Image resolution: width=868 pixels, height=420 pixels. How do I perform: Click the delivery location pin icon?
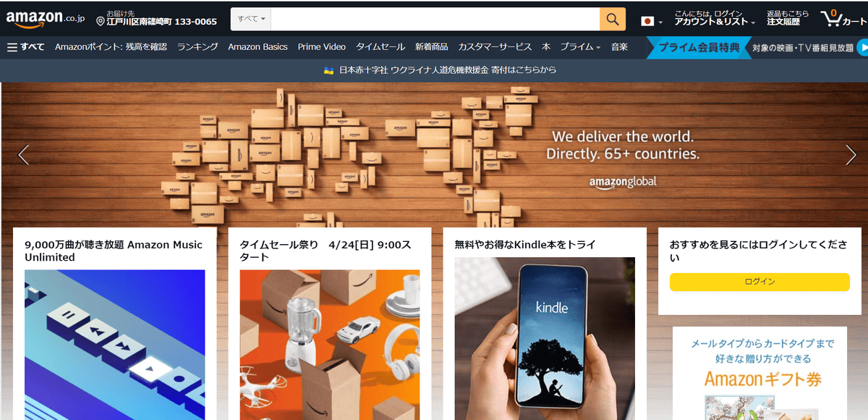tap(101, 21)
